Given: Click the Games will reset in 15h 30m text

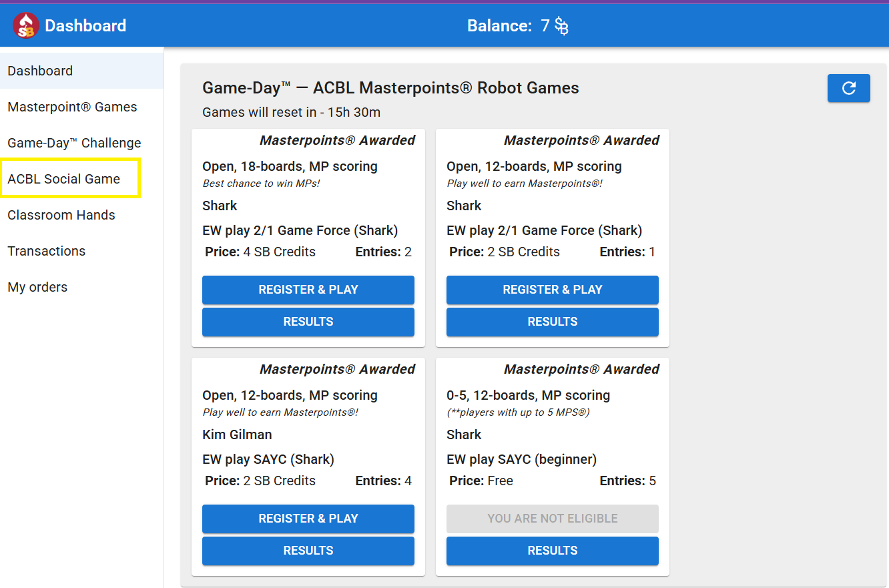Looking at the screenshot, I should pos(291,112).
